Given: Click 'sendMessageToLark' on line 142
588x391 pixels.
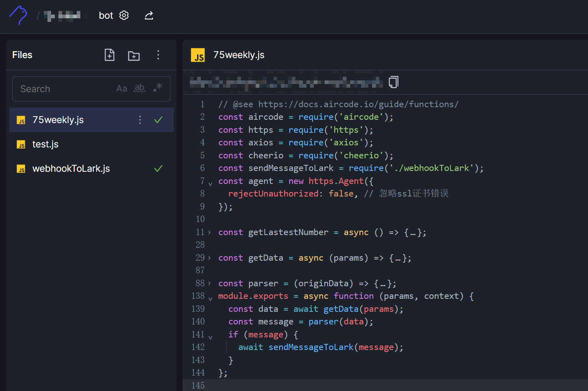Looking at the screenshot, I should click(311, 347).
